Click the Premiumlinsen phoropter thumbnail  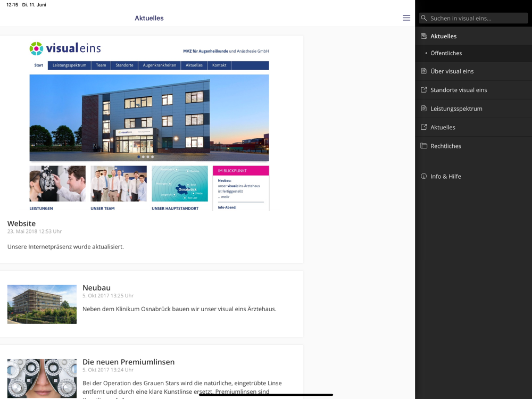pyautogui.click(x=42, y=379)
